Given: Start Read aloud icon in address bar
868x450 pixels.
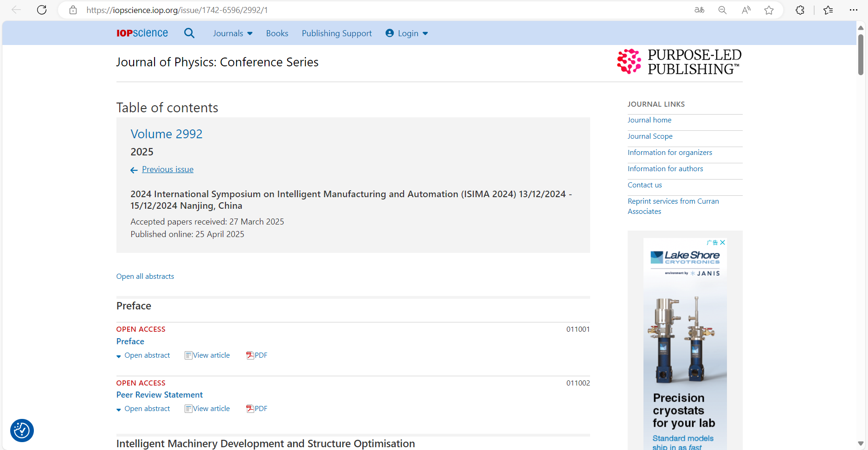Looking at the screenshot, I should pos(746,10).
